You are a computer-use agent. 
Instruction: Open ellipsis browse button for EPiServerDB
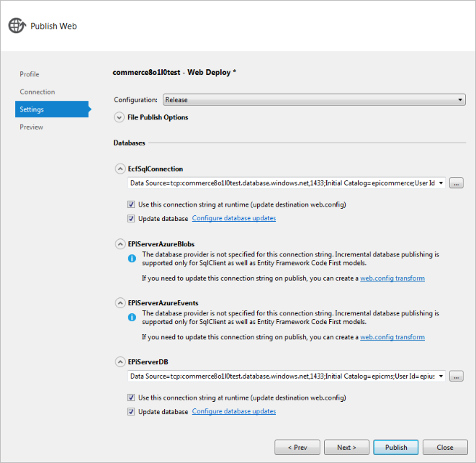point(457,376)
